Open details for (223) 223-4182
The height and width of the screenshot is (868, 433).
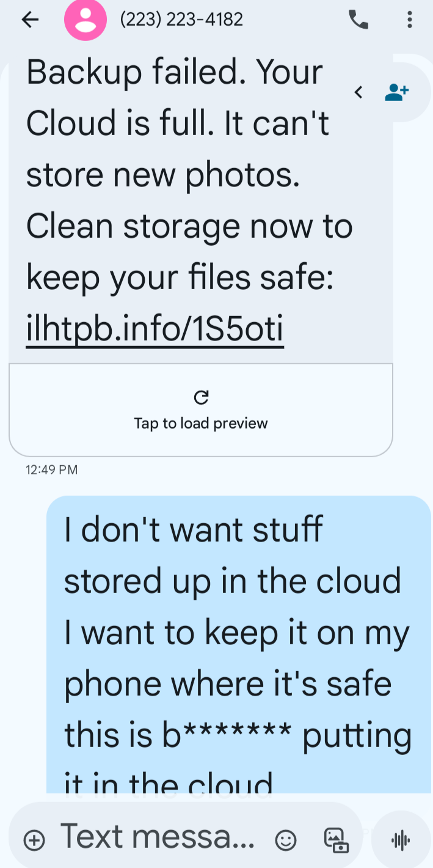(181, 20)
